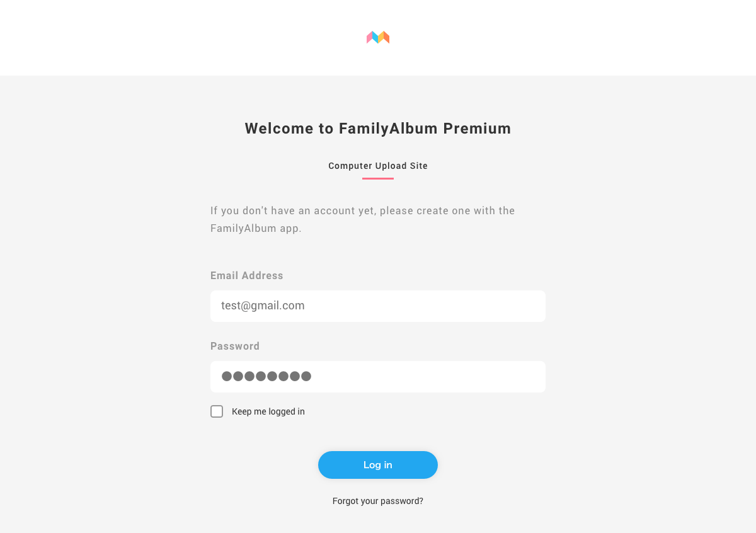The width and height of the screenshot is (756, 533).
Task: Select the Computer Upload Site tab
Action: (x=378, y=166)
